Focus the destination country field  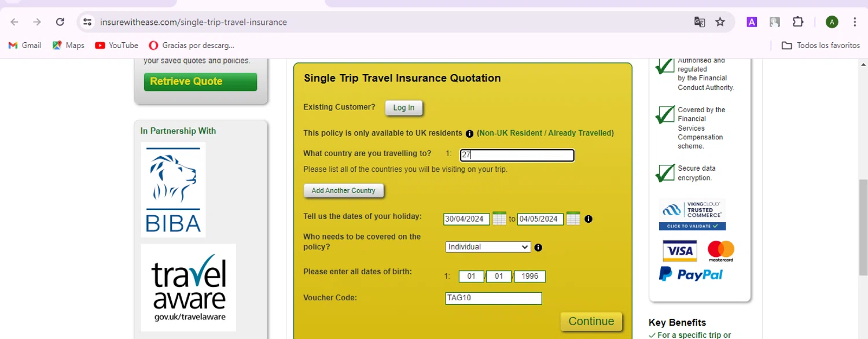click(517, 155)
